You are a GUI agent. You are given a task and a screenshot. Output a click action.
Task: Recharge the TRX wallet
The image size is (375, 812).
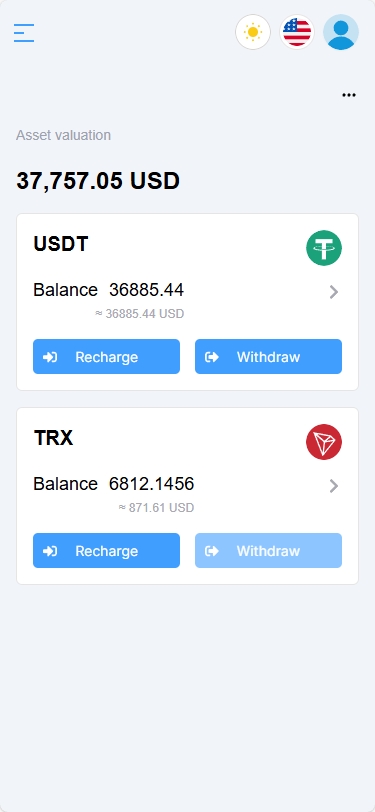(106, 550)
